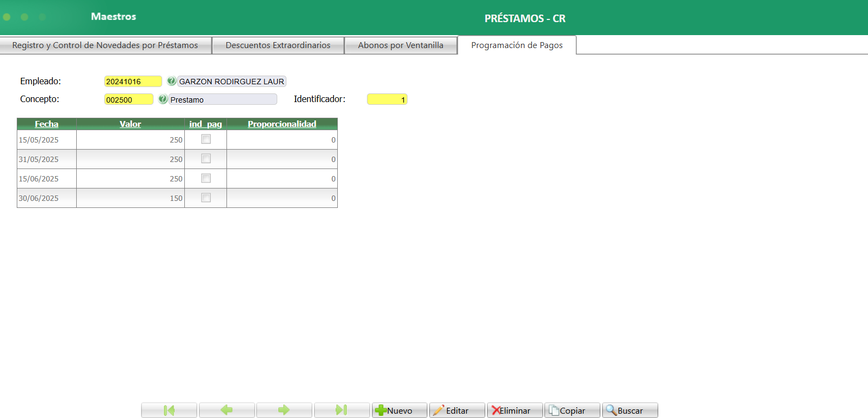
Task: Click the Empleado code field 20241016
Action: [133, 82]
